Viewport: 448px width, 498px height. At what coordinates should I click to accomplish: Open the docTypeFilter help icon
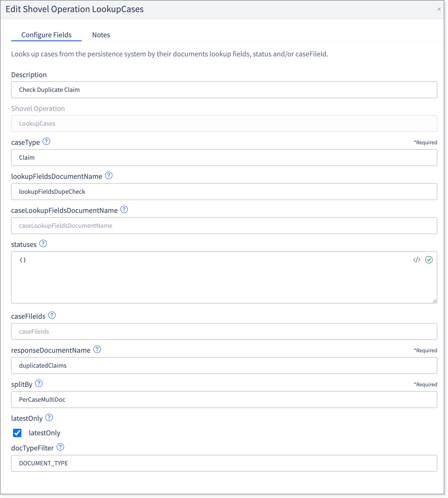pyautogui.click(x=60, y=447)
